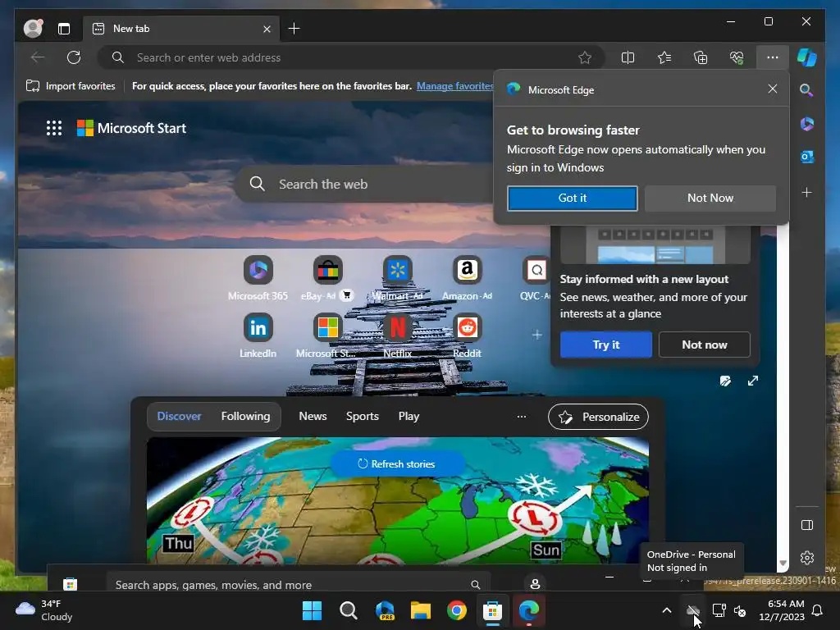Image resolution: width=840 pixels, height=630 pixels.
Task: Toggle the sidebar panel icon at bottom
Action: coord(807,525)
